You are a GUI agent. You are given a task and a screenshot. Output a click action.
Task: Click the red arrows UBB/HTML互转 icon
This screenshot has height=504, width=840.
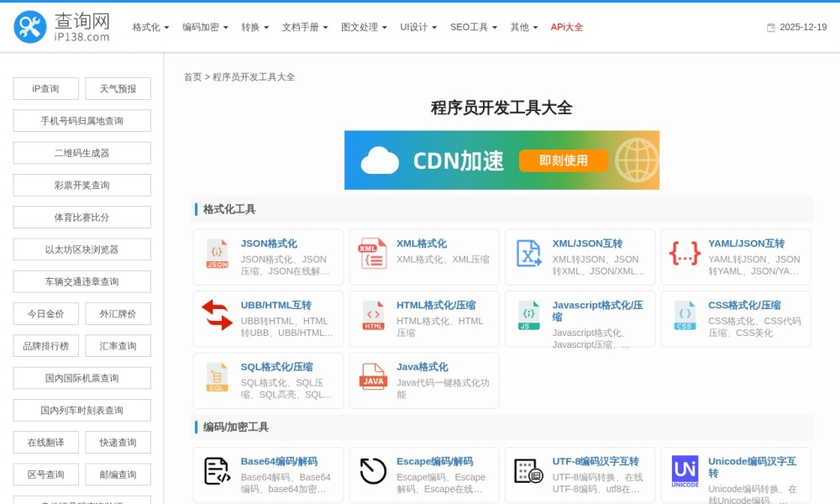point(216,317)
